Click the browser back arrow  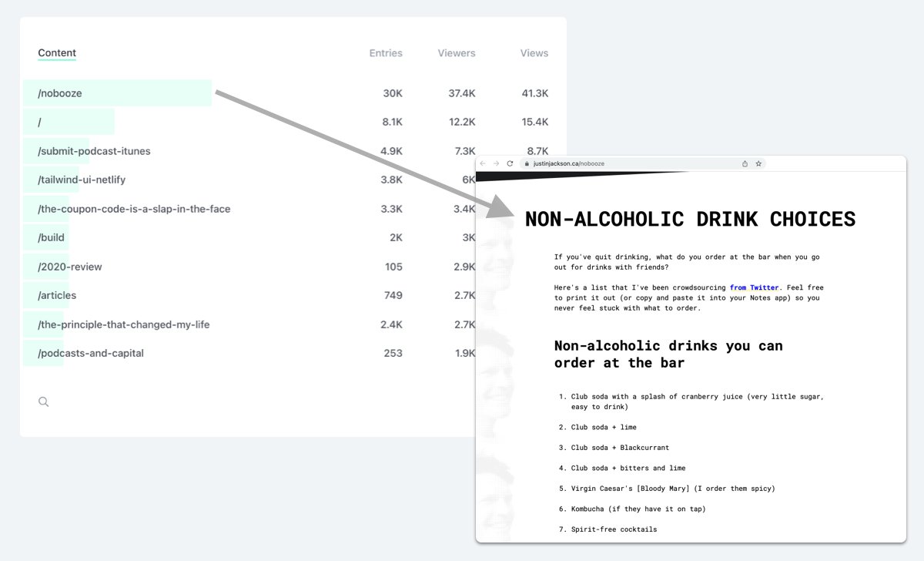[483, 163]
